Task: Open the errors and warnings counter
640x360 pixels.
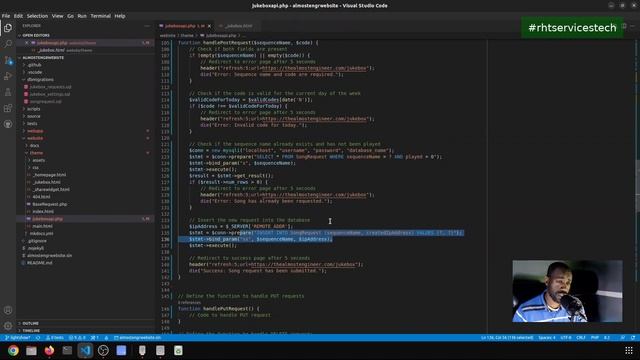Action: coord(77,338)
